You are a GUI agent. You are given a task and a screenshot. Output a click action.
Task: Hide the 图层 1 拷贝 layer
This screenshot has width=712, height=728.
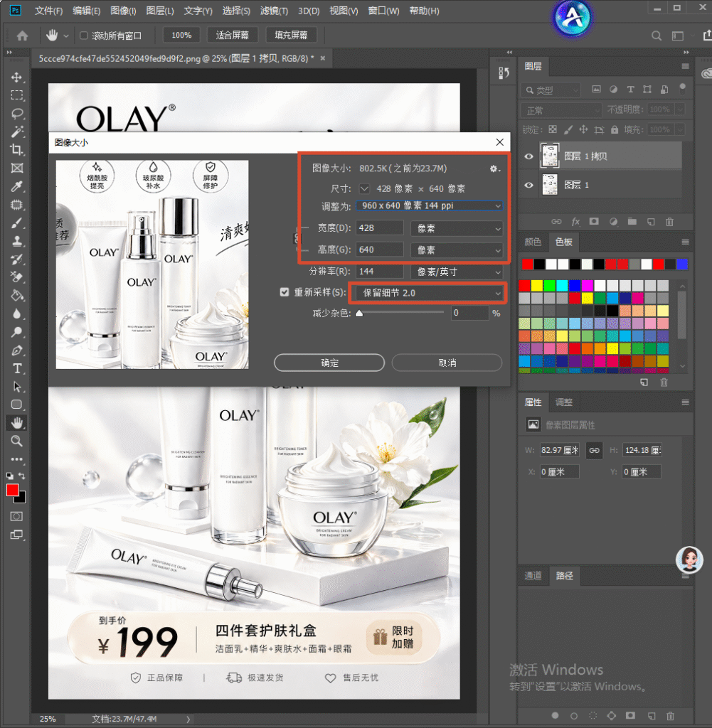pyautogui.click(x=528, y=156)
